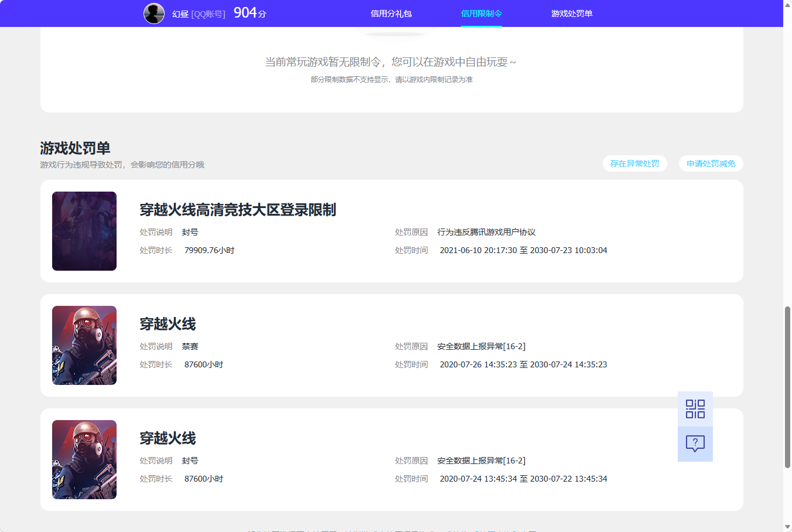Screen dimensions: 792x532
Task: Open the QR code floating icon
Action: click(695, 409)
